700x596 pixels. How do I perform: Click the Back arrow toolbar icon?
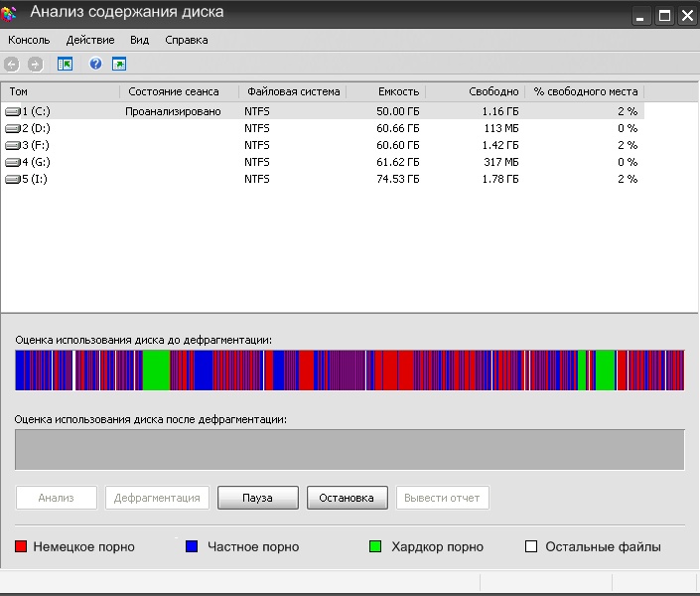click(12, 65)
